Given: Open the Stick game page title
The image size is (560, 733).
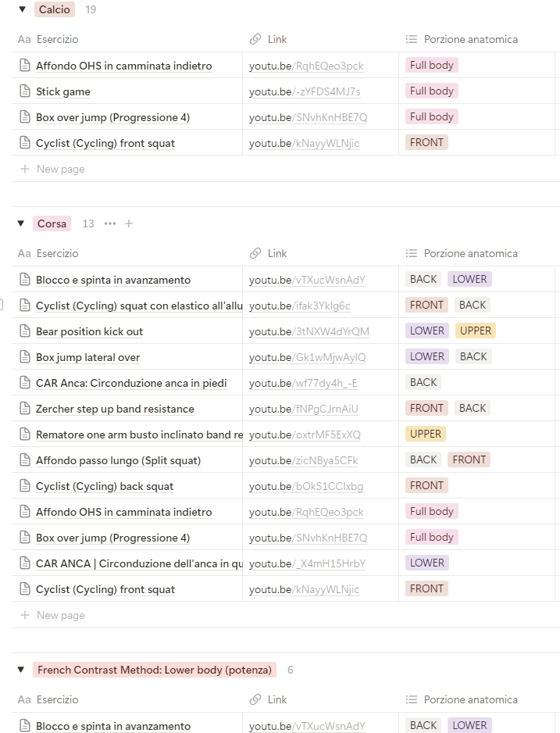Looking at the screenshot, I should coord(63,91).
